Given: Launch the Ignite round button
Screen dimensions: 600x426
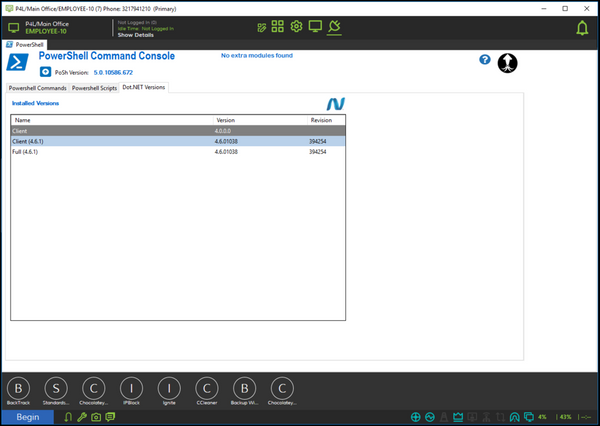Looking at the screenshot, I should click(169, 388).
